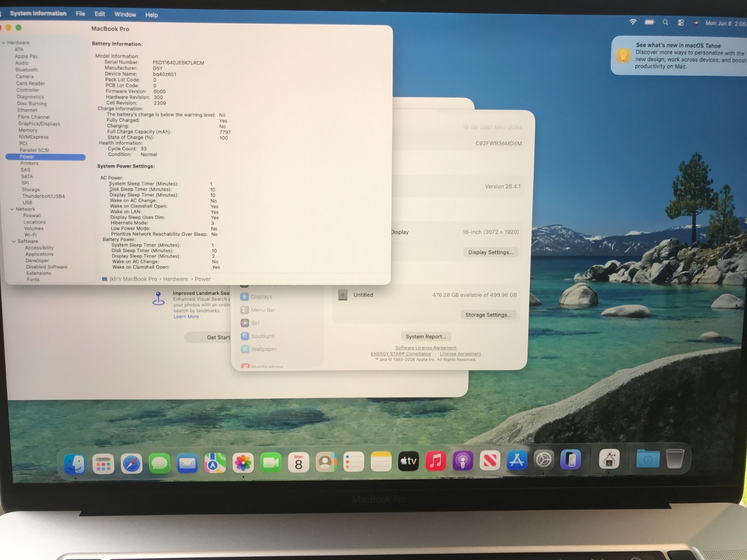Select Wi-Fi under Network
The width and height of the screenshot is (747, 560).
(30, 235)
